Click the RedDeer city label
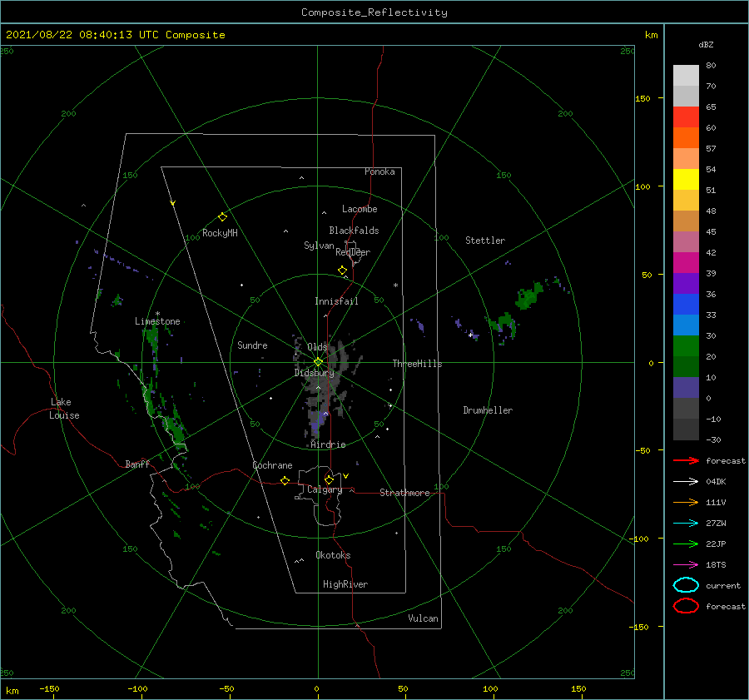This screenshot has height=700, width=749. (353, 252)
